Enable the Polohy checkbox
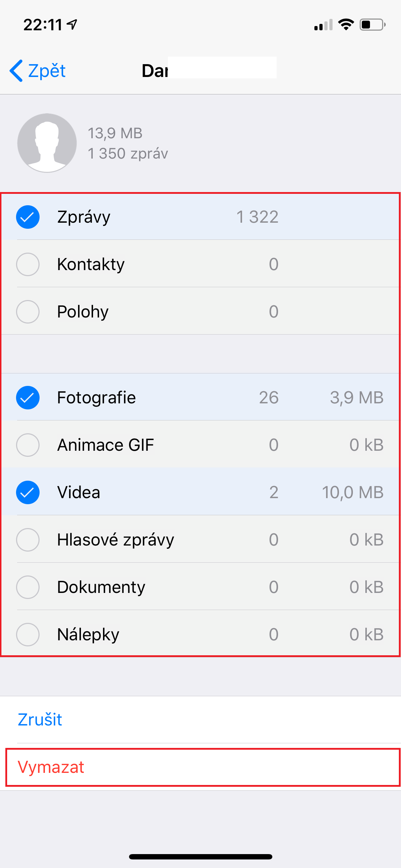The width and height of the screenshot is (401, 868). [x=28, y=312]
